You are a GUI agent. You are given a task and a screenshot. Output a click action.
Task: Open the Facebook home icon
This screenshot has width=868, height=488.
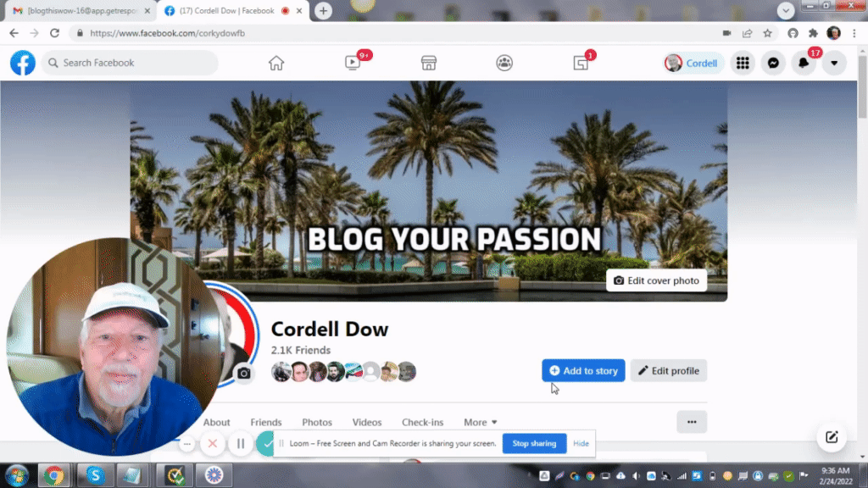pos(275,63)
